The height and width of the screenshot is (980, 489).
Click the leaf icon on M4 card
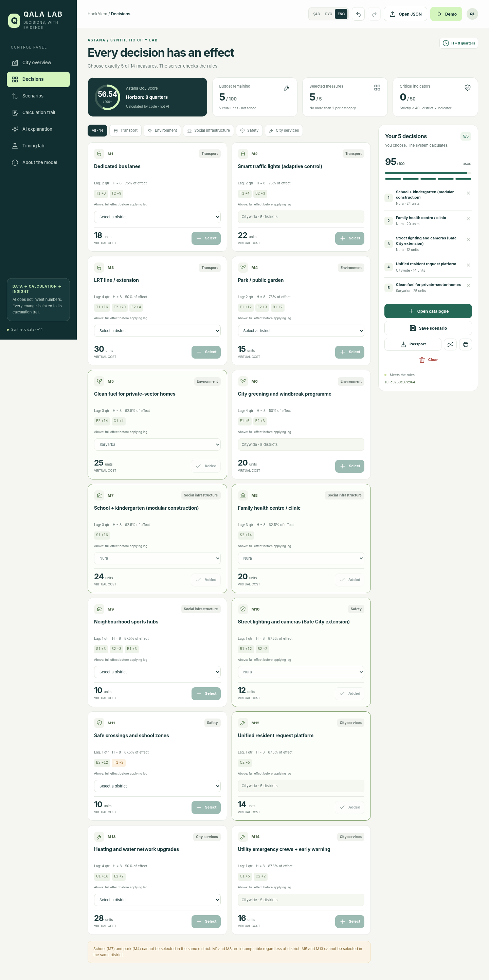243,268
